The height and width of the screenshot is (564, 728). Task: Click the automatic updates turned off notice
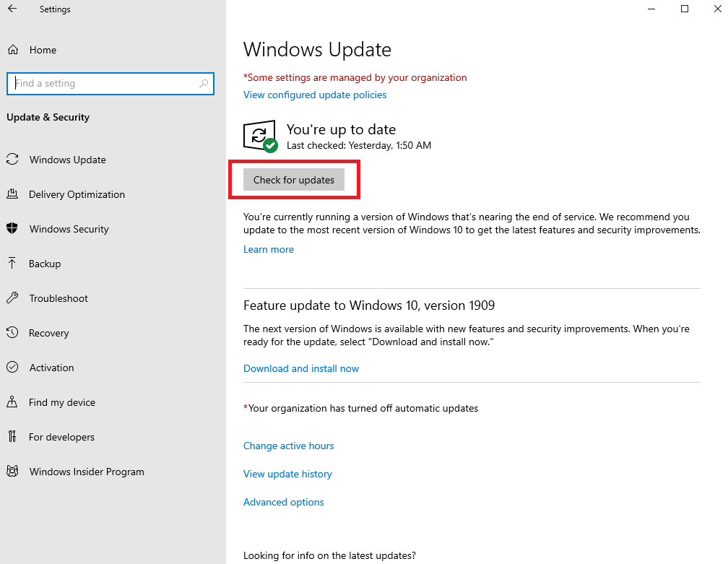tap(361, 409)
